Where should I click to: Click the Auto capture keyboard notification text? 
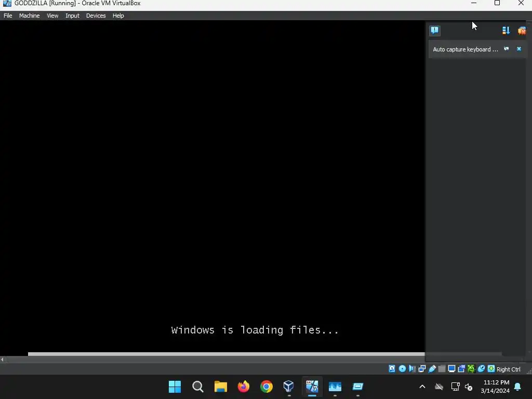(x=465, y=49)
